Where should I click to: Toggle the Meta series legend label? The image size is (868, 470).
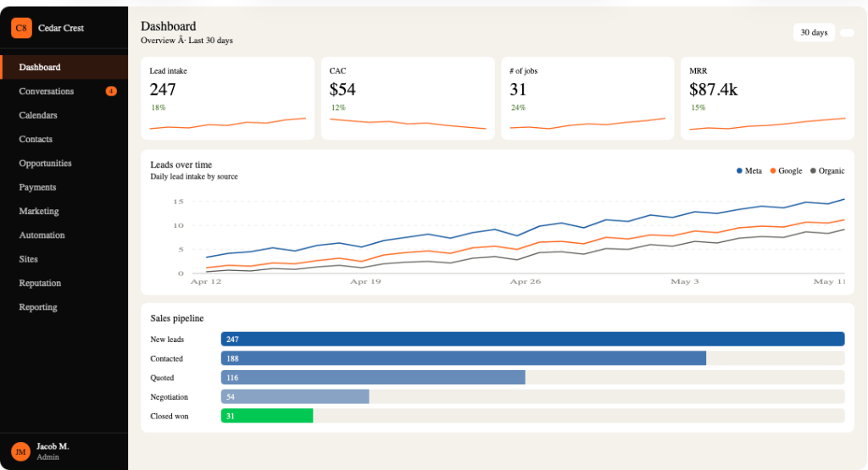[753, 171]
